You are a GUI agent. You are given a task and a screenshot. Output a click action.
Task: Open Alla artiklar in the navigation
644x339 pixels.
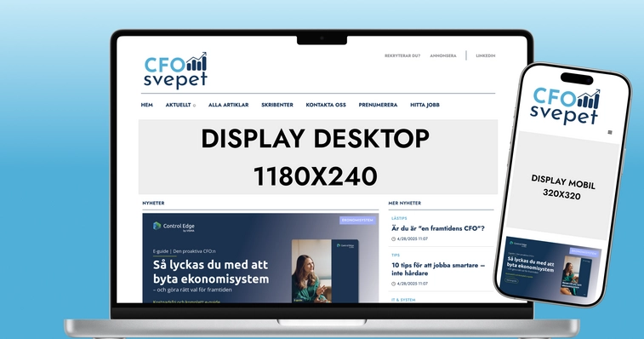coord(228,105)
